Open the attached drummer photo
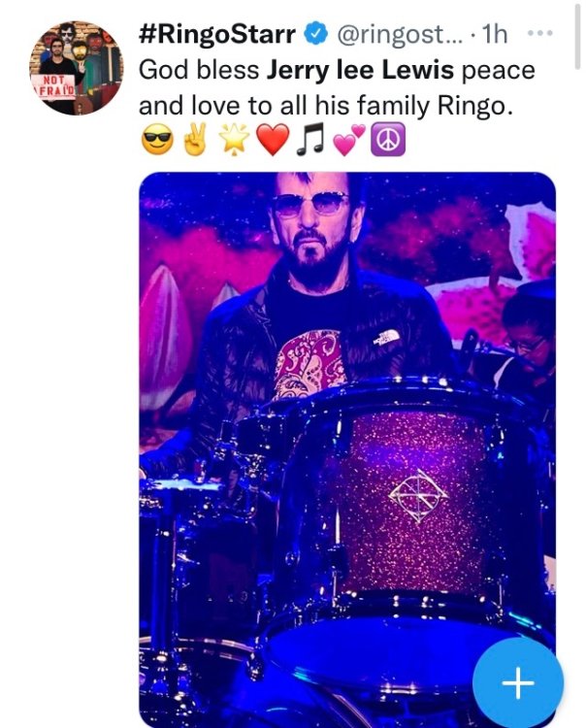Image resolution: width=586 pixels, height=728 pixels. click(x=347, y=449)
